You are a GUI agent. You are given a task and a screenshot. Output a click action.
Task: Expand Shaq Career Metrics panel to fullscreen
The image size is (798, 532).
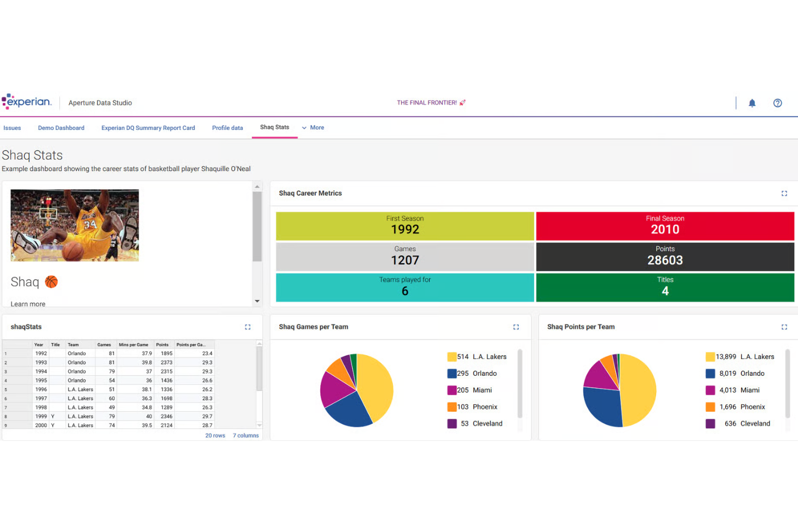tap(785, 193)
